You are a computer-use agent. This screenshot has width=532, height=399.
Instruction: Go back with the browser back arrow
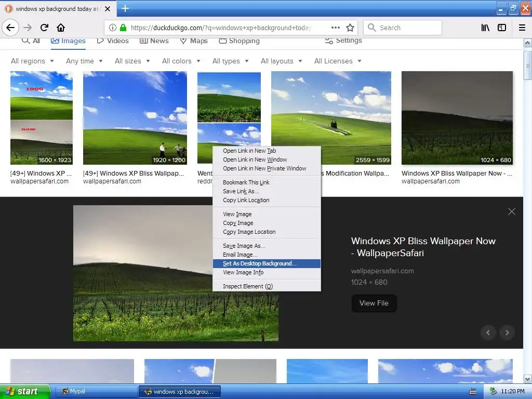10,28
